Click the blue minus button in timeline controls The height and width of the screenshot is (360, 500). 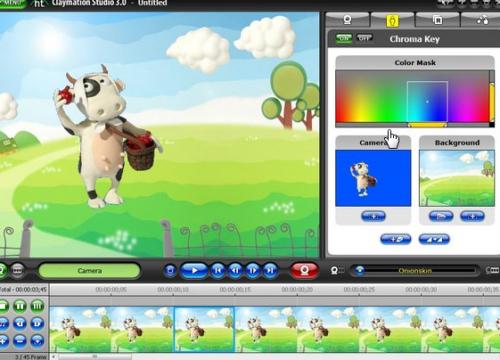point(20,340)
